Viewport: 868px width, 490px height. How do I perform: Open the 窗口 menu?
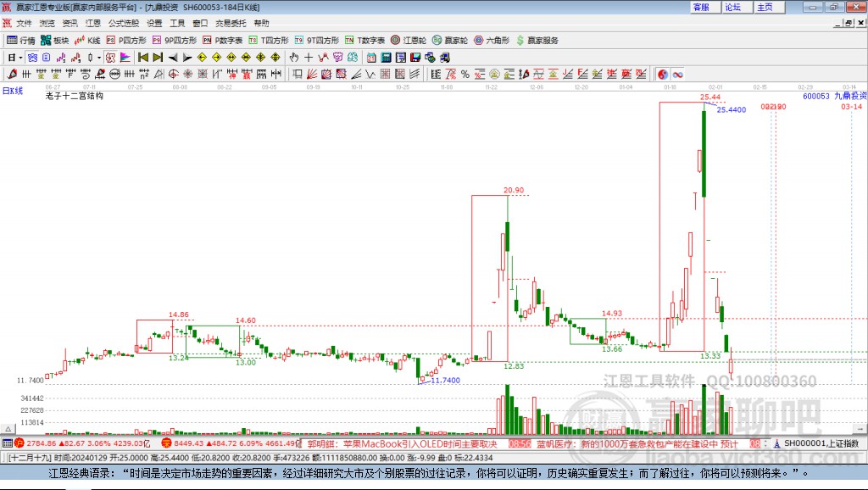point(200,23)
